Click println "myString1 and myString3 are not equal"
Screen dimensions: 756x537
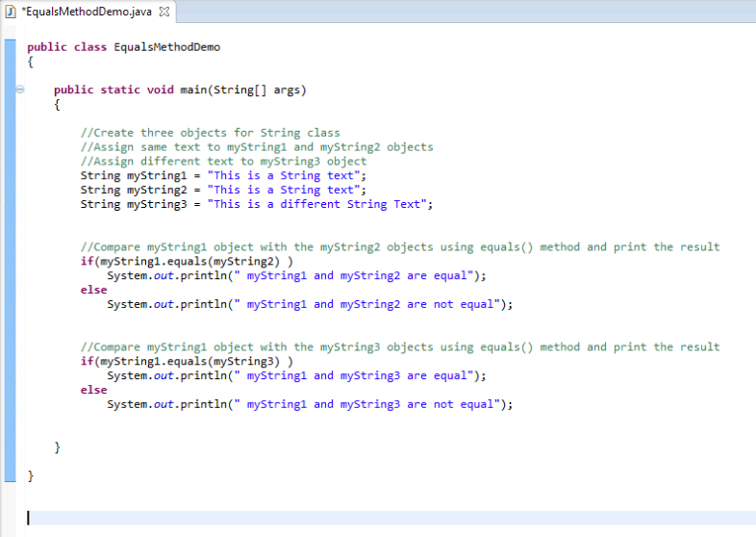(x=310, y=404)
